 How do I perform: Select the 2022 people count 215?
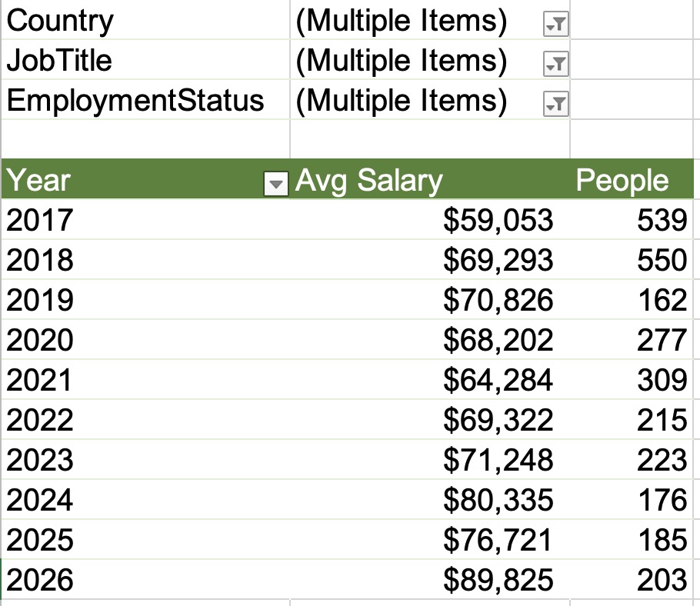(x=662, y=420)
